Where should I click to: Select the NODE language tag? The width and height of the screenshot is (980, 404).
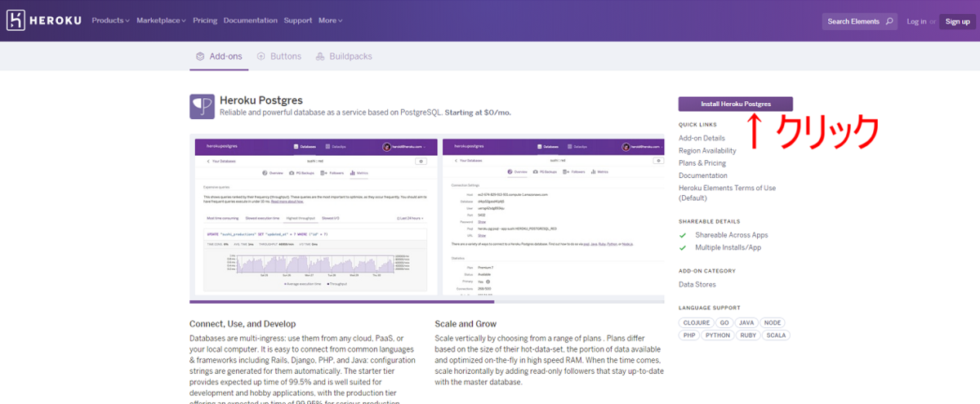tap(773, 323)
